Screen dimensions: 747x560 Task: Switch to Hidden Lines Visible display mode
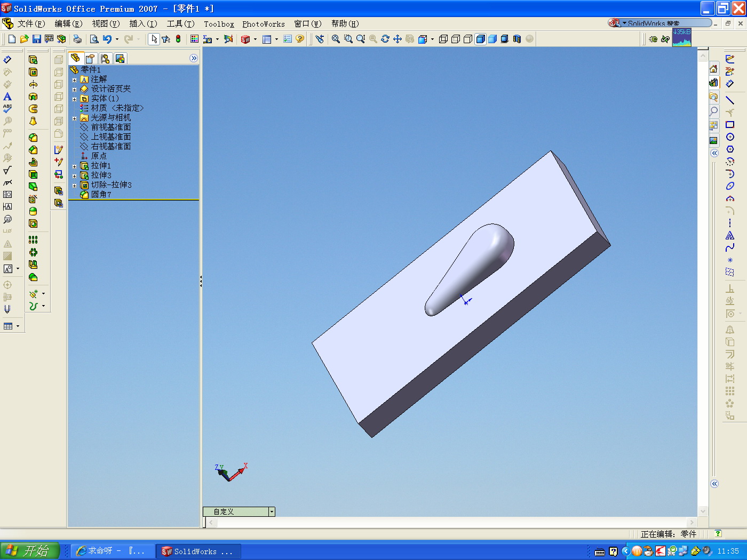click(x=456, y=39)
